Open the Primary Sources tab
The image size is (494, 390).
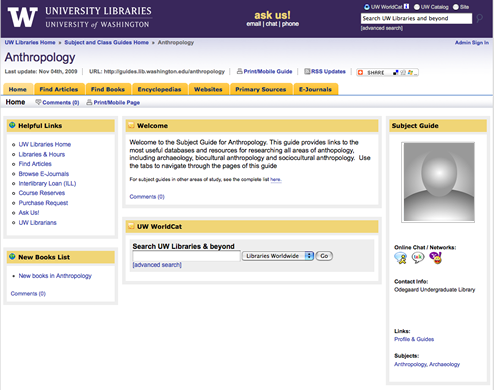coord(261,89)
